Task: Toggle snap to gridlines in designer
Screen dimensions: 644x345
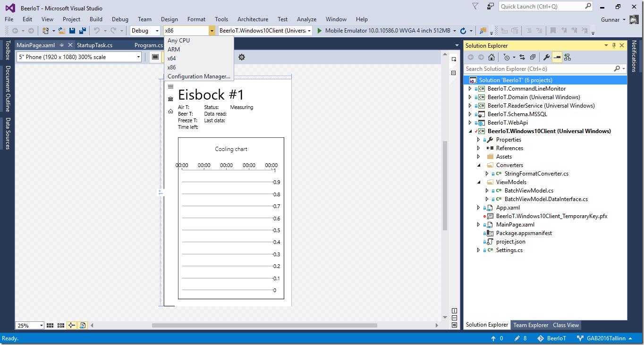Action: 60,325
